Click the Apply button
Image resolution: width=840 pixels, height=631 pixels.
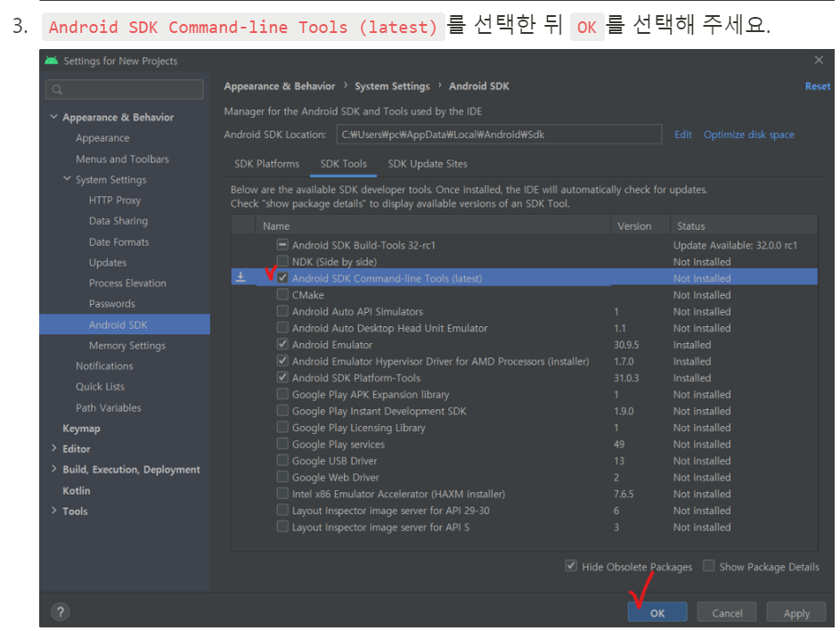(x=796, y=613)
